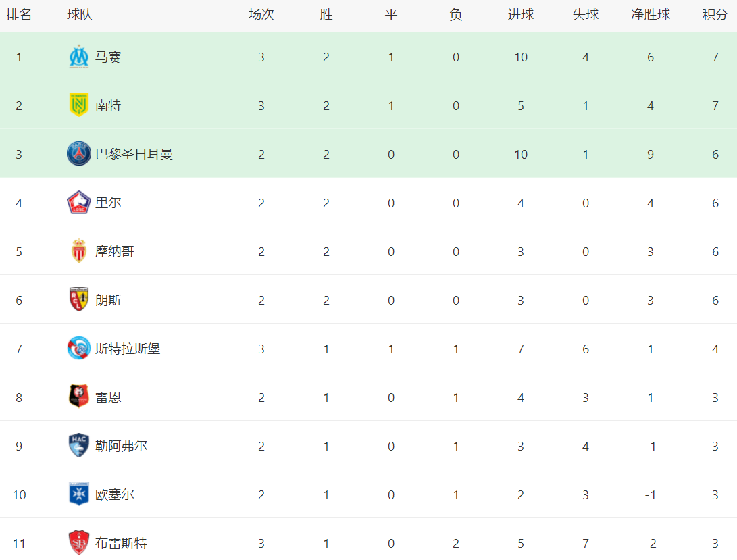
Task: Click the Lens (朗斯) club badge
Action: [79, 300]
